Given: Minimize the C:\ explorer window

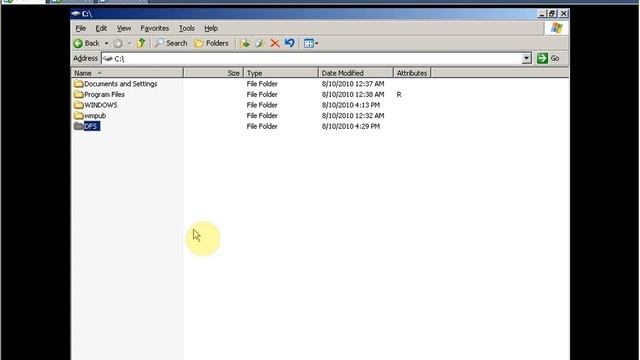Looking at the screenshot, I should (x=542, y=13).
